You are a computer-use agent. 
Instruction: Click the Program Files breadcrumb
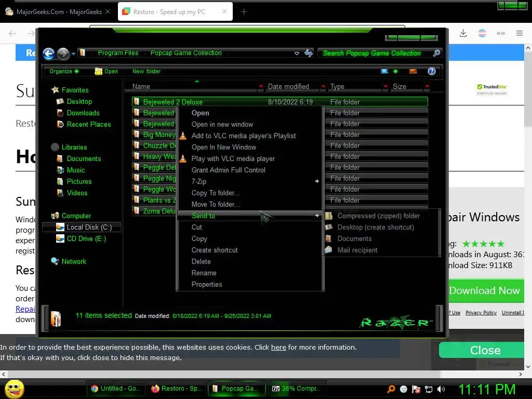(x=118, y=53)
